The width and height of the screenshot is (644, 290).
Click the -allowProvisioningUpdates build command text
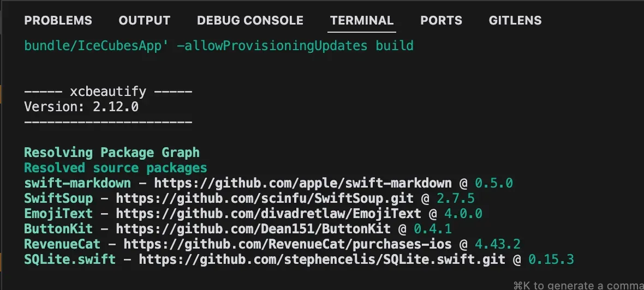point(295,46)
